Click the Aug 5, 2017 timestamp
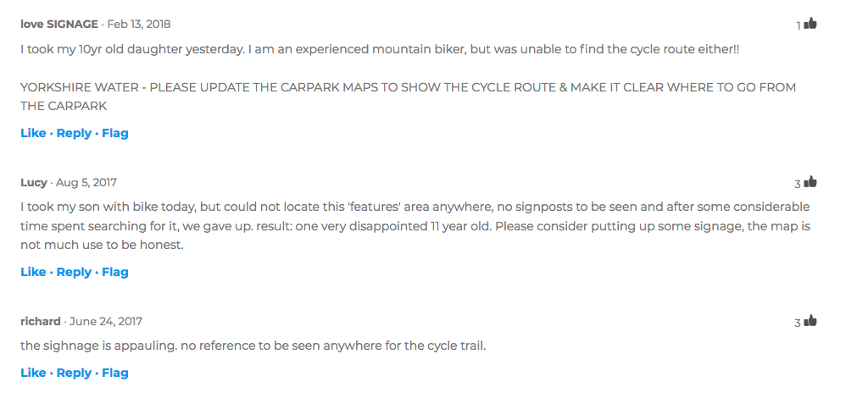Screen dimensions: 868x393 tap(86, 182)
